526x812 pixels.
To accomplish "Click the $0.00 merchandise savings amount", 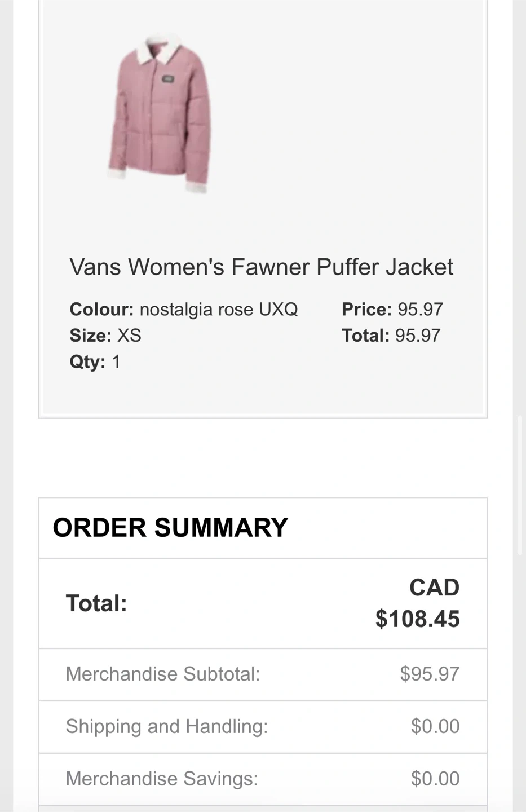I will 435,779.
